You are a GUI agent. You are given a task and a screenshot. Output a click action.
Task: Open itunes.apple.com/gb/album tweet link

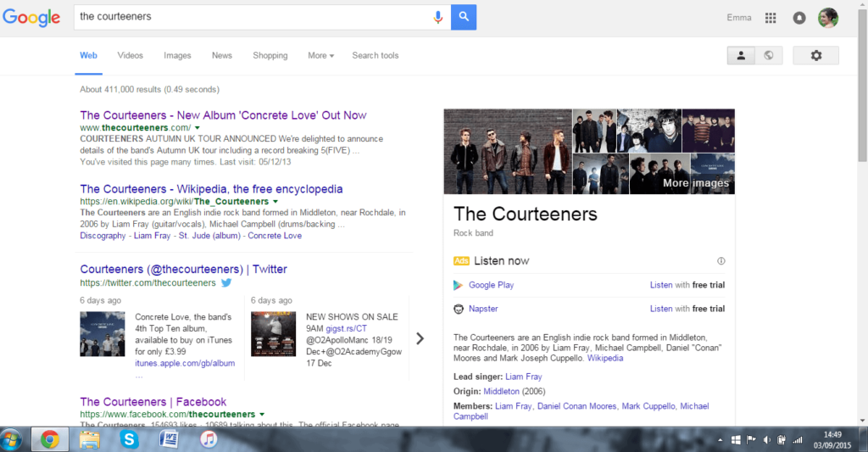pyautogui.click(x=185, y=363)
